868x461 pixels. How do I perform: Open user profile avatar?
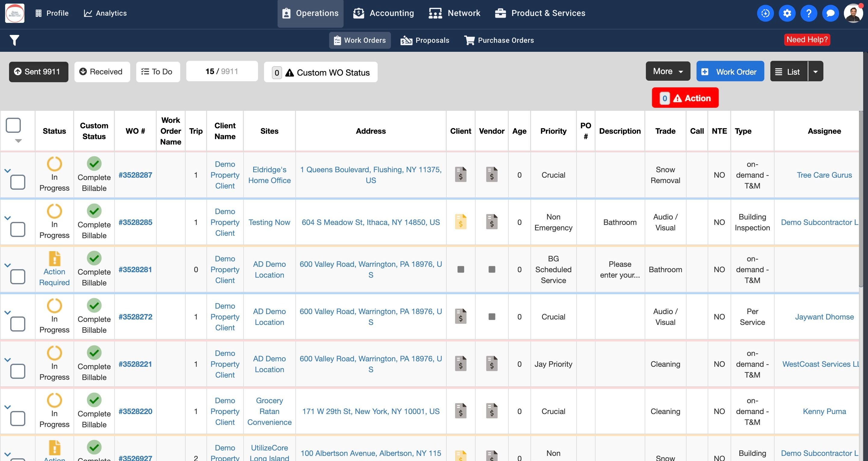(853, 14)
